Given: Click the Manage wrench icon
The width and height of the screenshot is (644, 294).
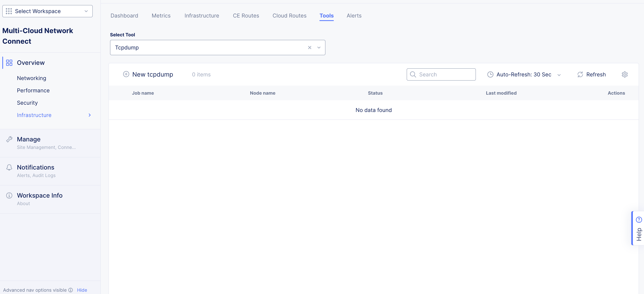Looking at the screenshot, I should (x=9, y=139).
